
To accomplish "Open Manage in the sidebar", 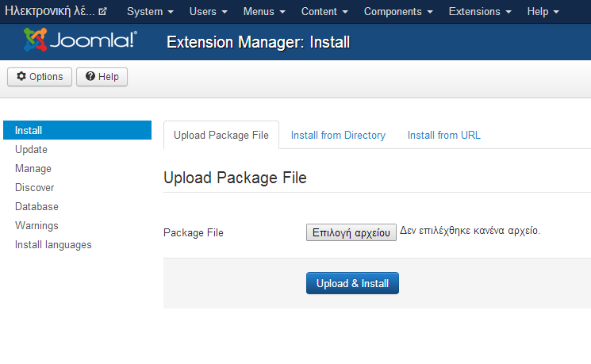I will (33, 168).
